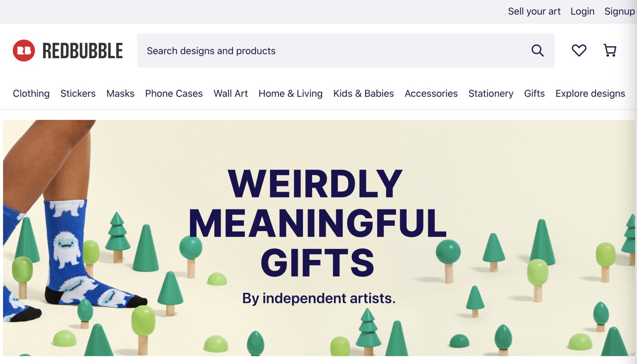Open the favorites heart icon

(579, 51)
